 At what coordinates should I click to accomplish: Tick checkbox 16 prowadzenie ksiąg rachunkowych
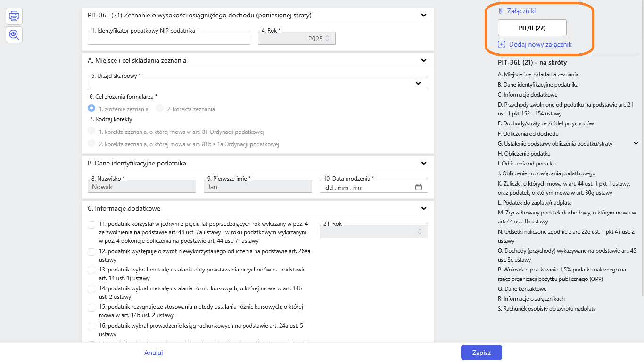coord(91,327)
